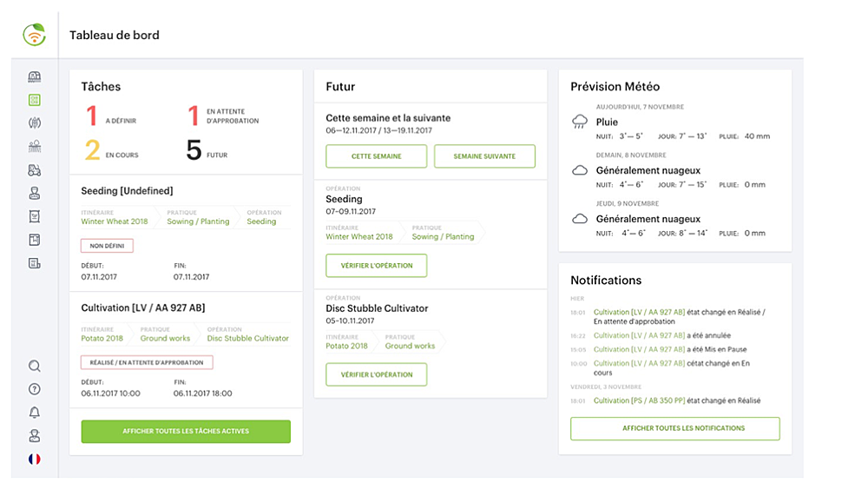Open the workers sidebar icon

(35, 193)
